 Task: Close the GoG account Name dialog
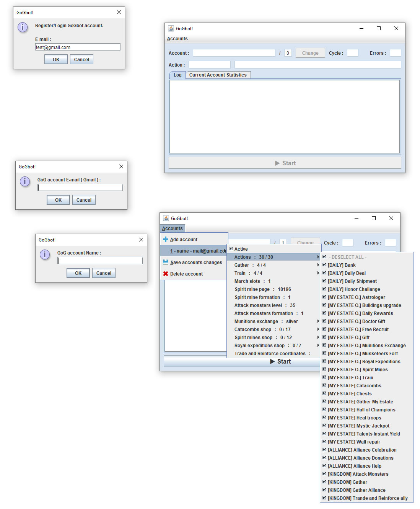point(141,240)
